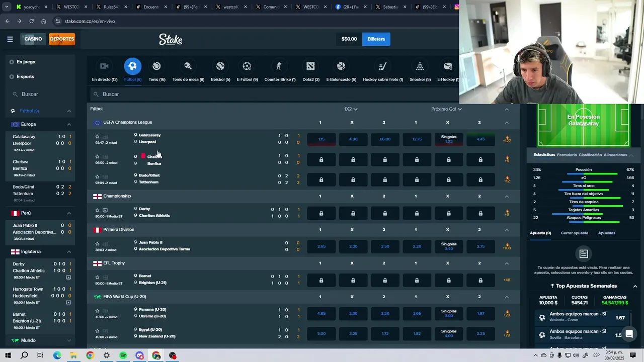Screen dimensions: 644x362
Task: Collapse the Top Apuestas Semanales panel
Action: pos(635,286)
